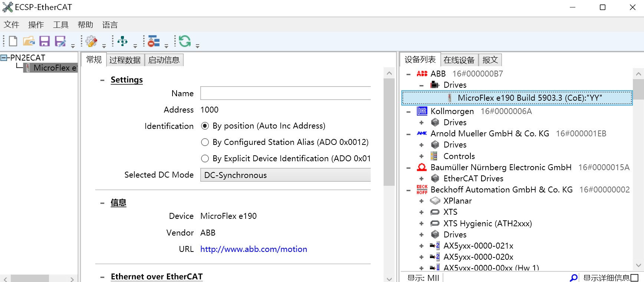The image size is (644, 282).
Task: Expand Drives under Kollmorgen
Action: (x=421, y=123)
